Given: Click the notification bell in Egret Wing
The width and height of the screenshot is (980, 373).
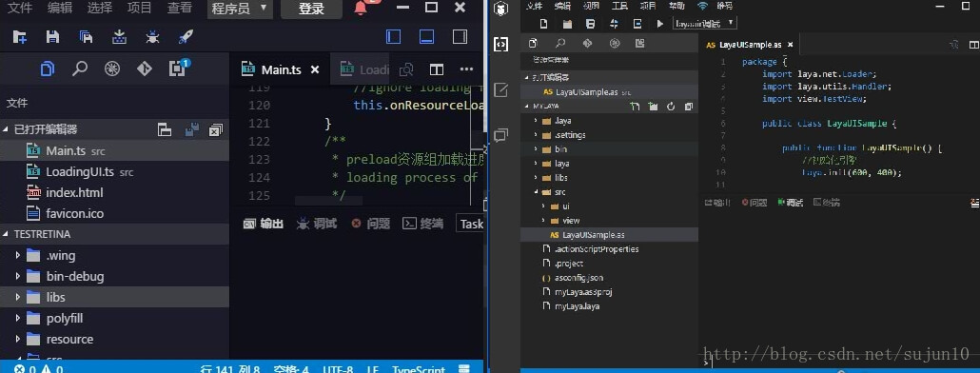Looking at the screenshot, I should pyautogui.click(x=362, y=9).
